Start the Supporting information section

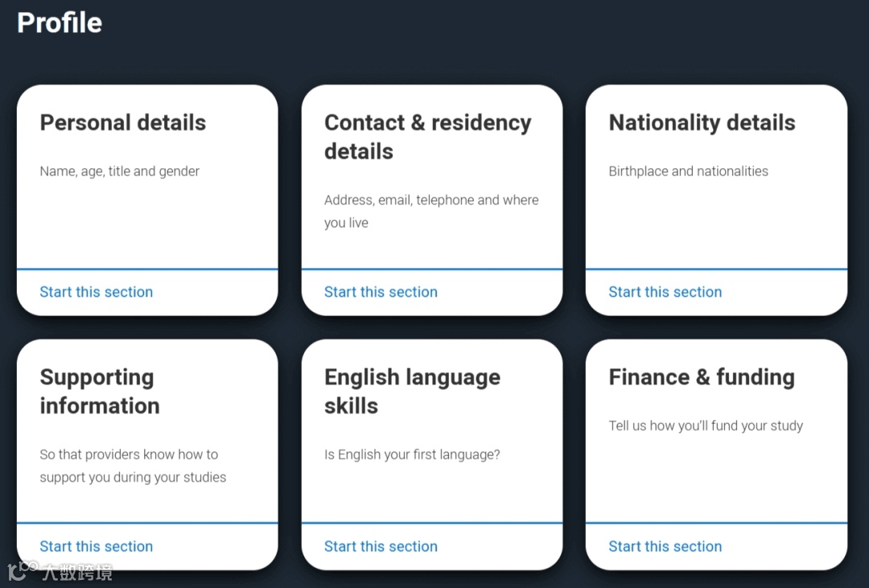pyautogui.click(x=96, y=546)
